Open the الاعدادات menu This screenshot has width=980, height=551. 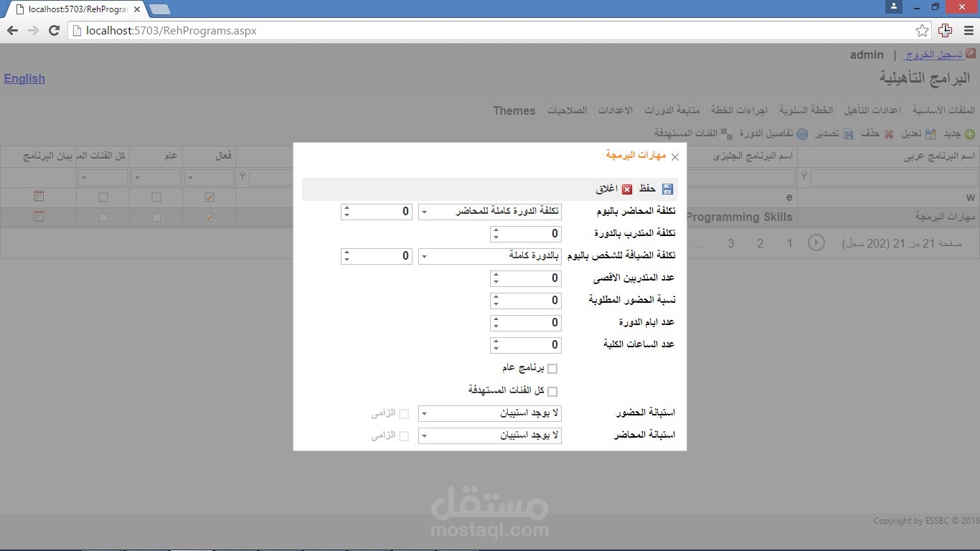pyautogui.click(x=616, y=110)
